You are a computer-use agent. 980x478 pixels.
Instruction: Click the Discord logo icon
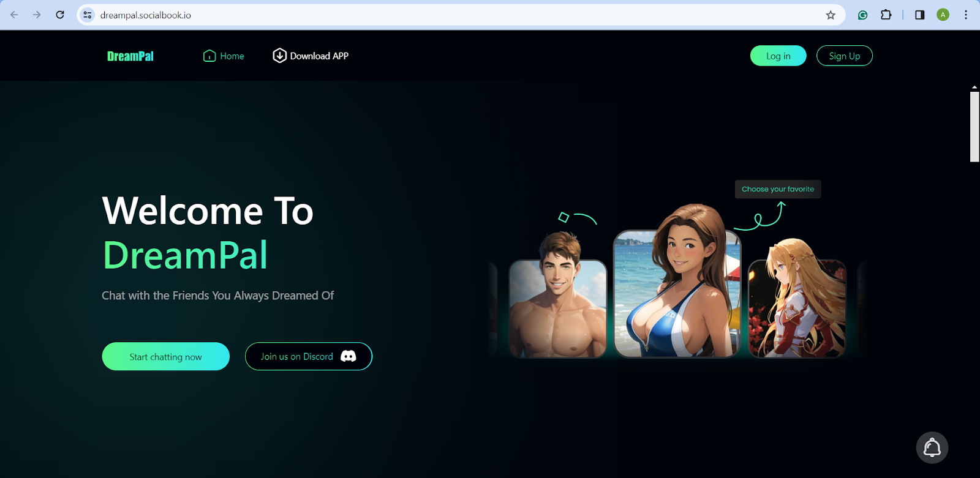349,356
